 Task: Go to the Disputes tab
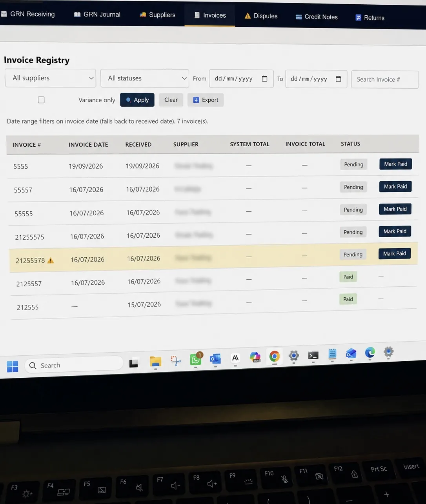pyautogui.click(x=261, y=16)
